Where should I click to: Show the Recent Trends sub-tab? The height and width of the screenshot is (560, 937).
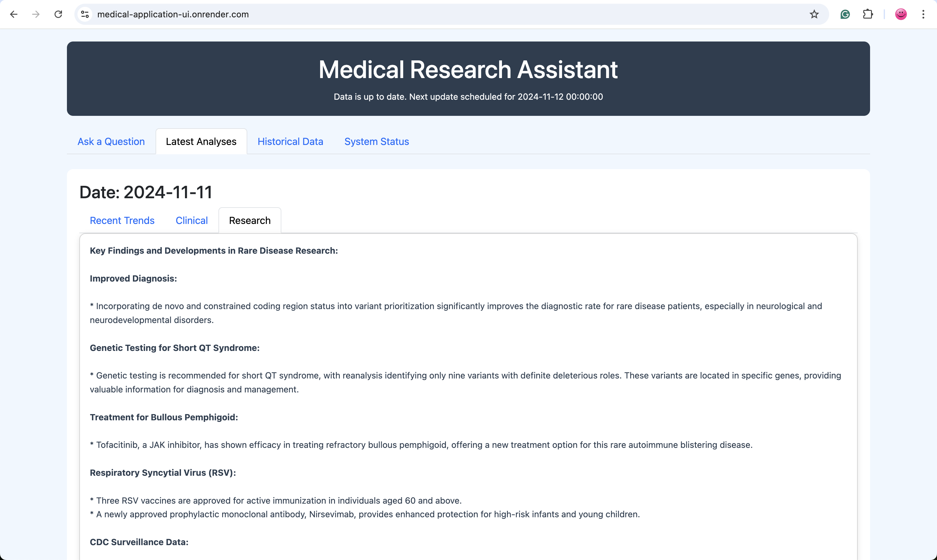(x=122, y=221)
